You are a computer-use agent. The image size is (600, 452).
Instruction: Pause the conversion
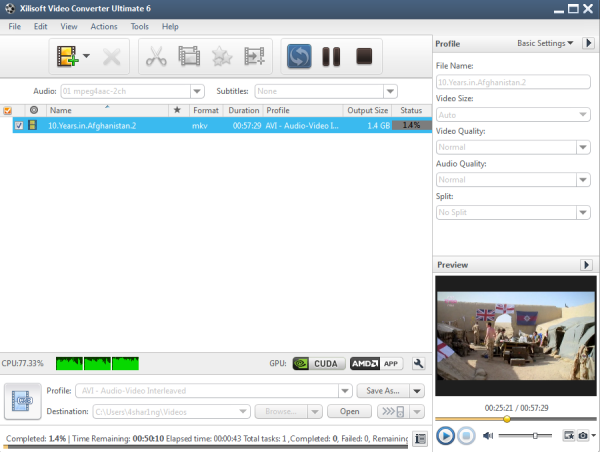331,57
